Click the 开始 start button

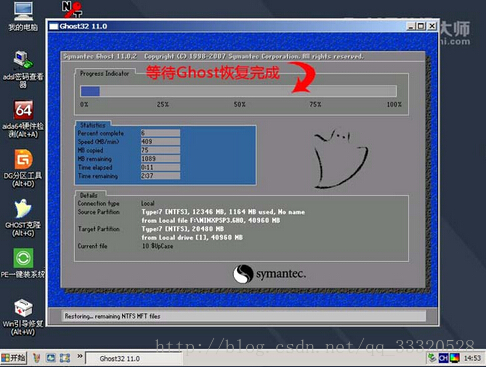click(x=14, y=358)
